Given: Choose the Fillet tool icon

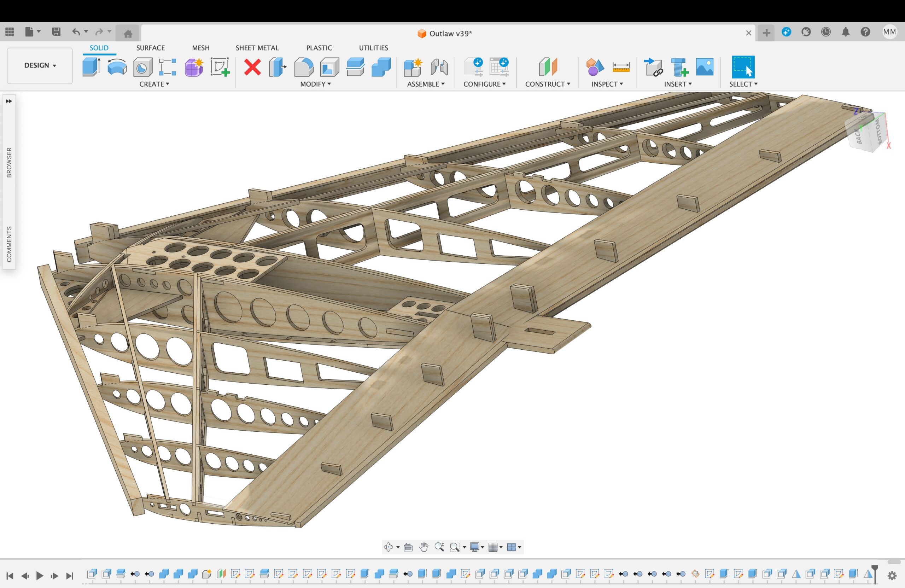Looking at the screenshot, I should pyautogui.click(x=303, y=67).
